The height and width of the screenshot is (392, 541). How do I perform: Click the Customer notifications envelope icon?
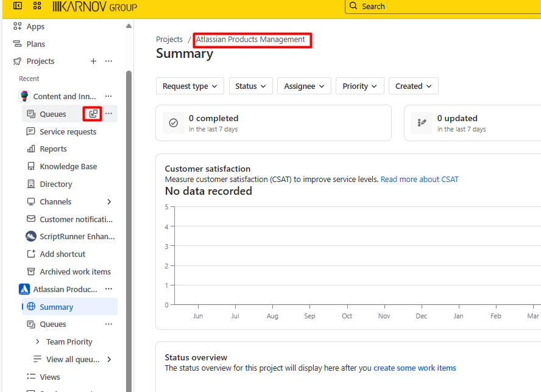pyautogui.click(x=31, y=219)
